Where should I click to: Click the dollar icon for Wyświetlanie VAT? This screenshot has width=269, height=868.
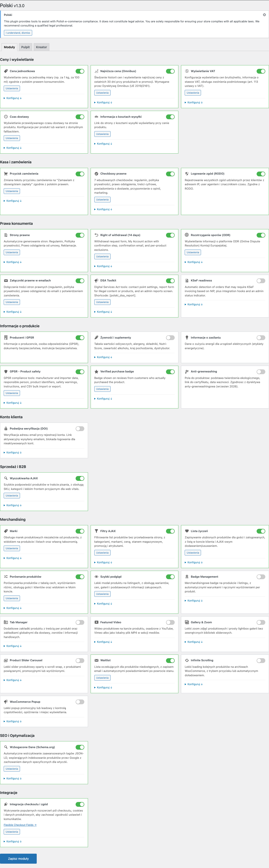pos(187,71)
